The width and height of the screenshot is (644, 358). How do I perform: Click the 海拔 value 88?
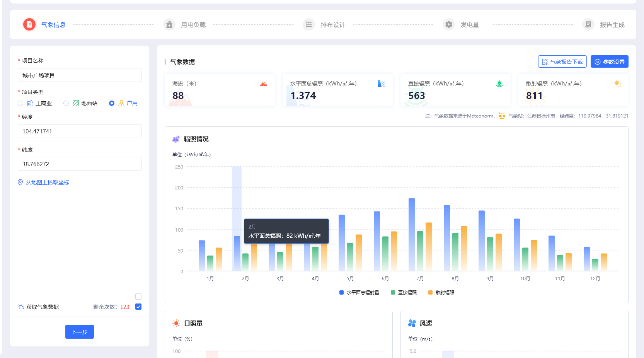pyautogui.click(x=178, y=95)
